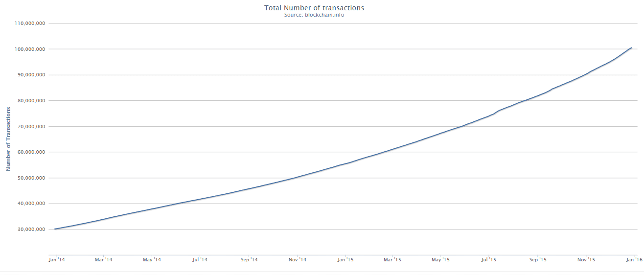Image resolution: width=644 pixels, height=275 pixels.
Task: Click the line's starting point at Jan '14
Action: click(x=55, y=229)
